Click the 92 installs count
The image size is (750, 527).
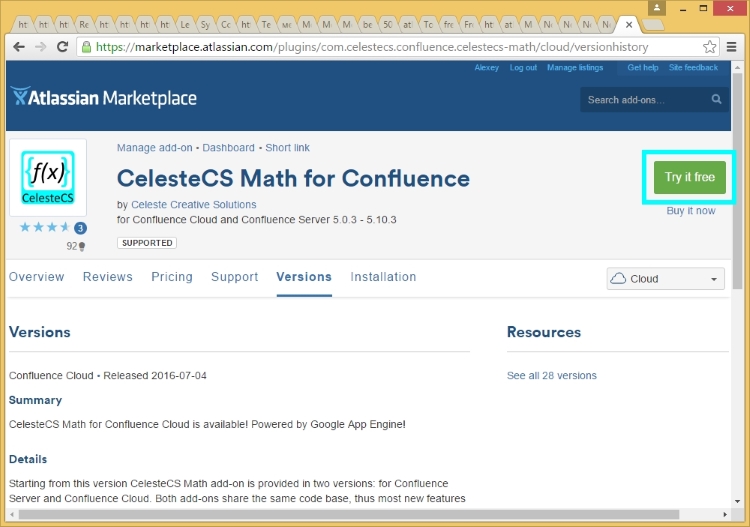[x=76, y=246]
